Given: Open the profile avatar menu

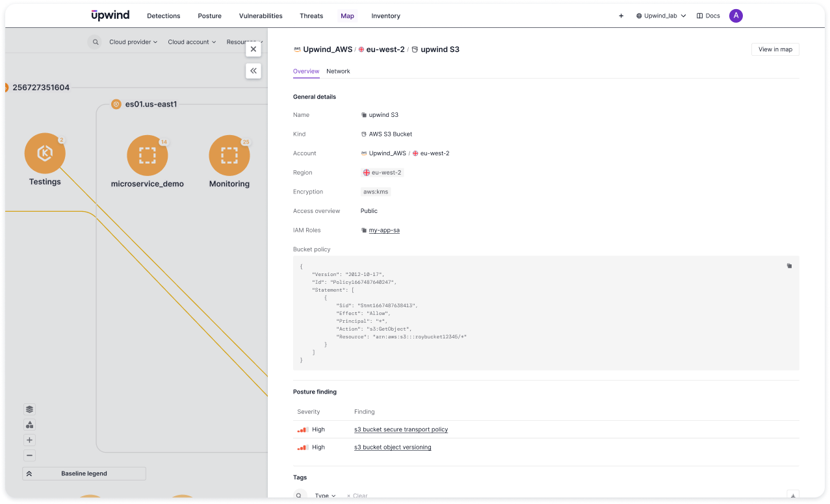Looking at the screenshot, I should click(736, 16).
